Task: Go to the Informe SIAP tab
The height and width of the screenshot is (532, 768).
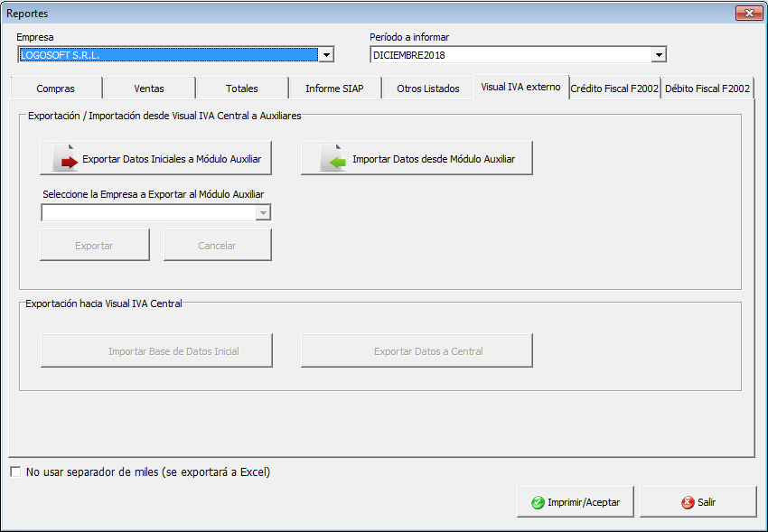Action: pyautogui.click(x=334, y=89)
